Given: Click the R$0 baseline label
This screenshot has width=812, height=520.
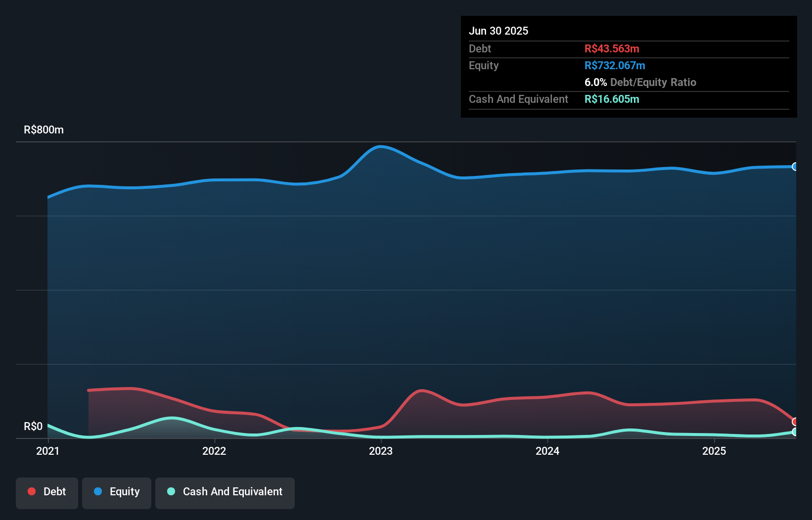Looking at the screenshot, I should pyautogui.click(x=33, y=426).
